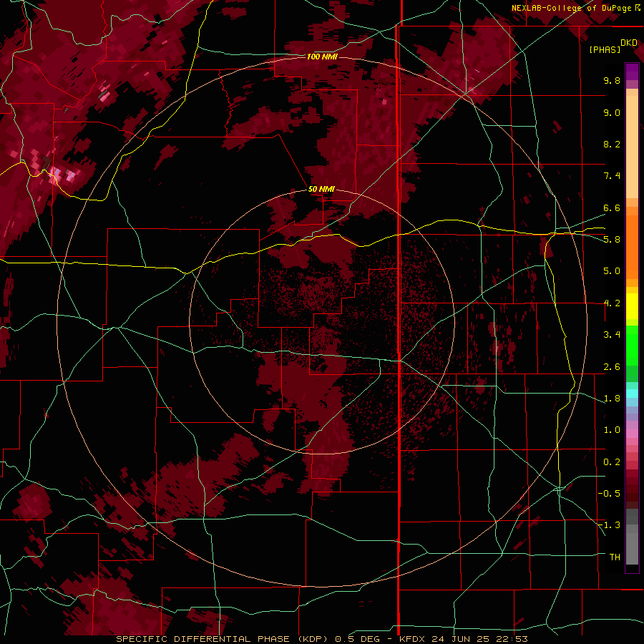Click the 9.8 value on color scale
This screenshot has width=644, height=644.
click(612, 80)
